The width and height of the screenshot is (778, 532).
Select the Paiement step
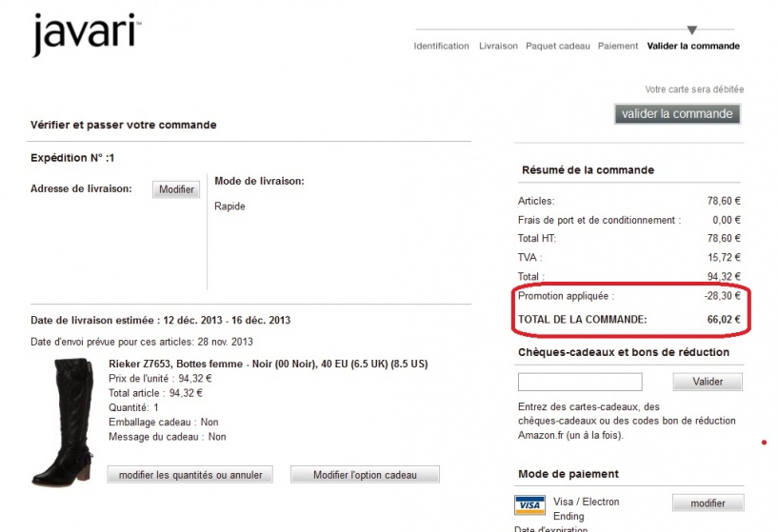(618, 46)
